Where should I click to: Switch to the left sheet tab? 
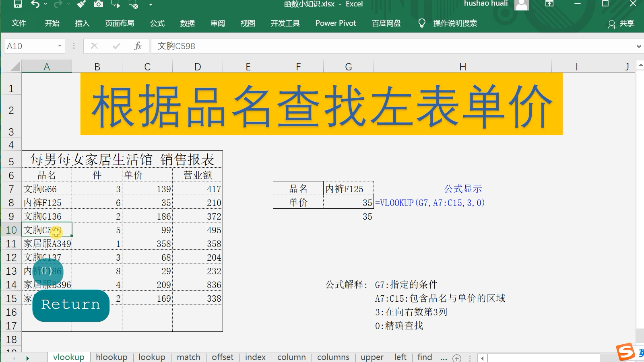click(400, 357)
